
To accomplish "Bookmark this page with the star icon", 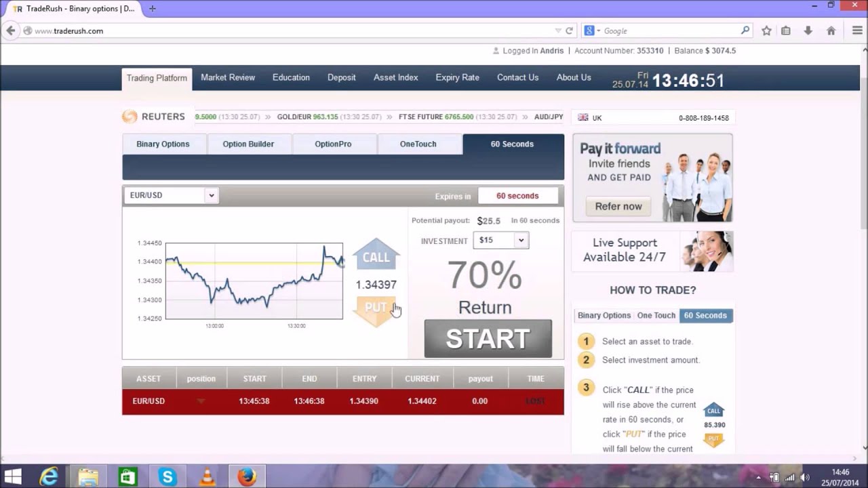I will (766, 30).
